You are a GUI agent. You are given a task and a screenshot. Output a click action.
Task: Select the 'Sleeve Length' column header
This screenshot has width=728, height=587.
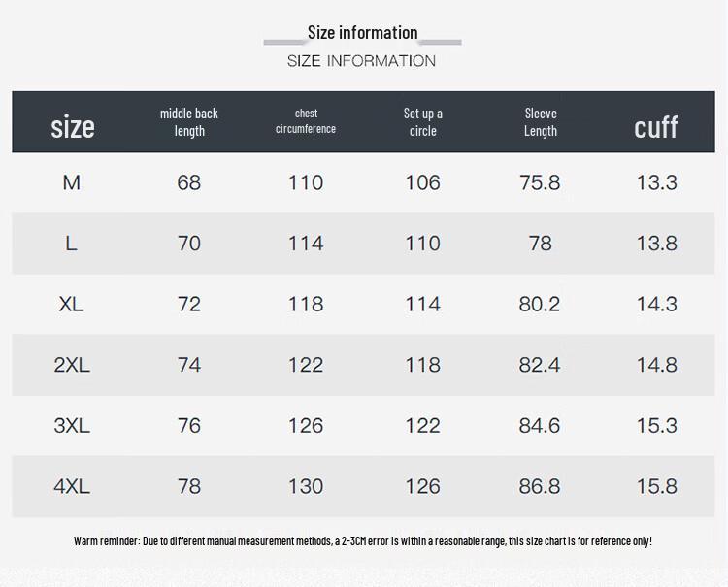(541, 122)
